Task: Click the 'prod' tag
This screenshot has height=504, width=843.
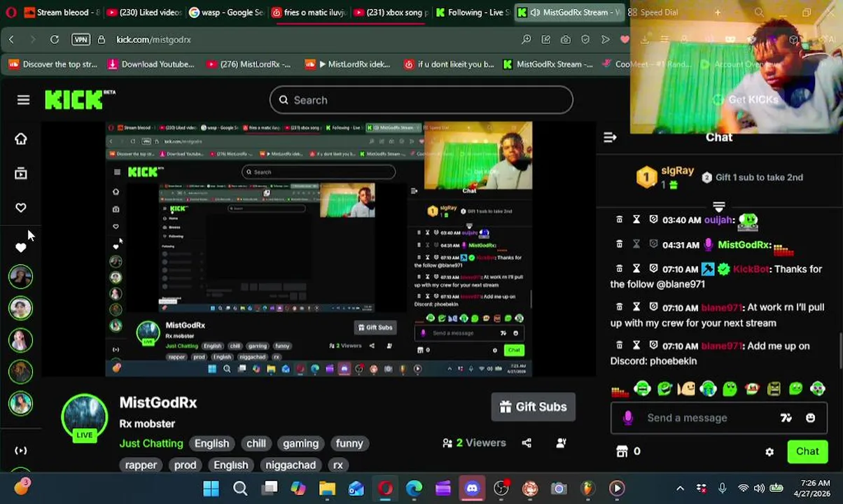Action: point(185,465)
